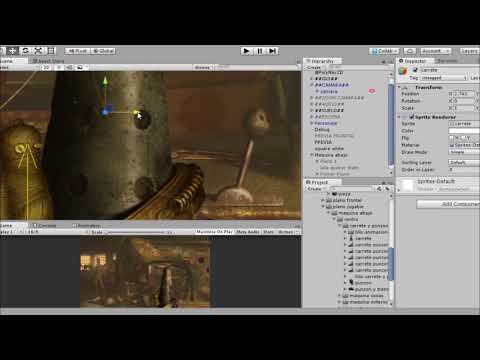Open the Draw Mode dropdown
The image size is (480, 360).
pyautogui.click(x=465, y=152)
